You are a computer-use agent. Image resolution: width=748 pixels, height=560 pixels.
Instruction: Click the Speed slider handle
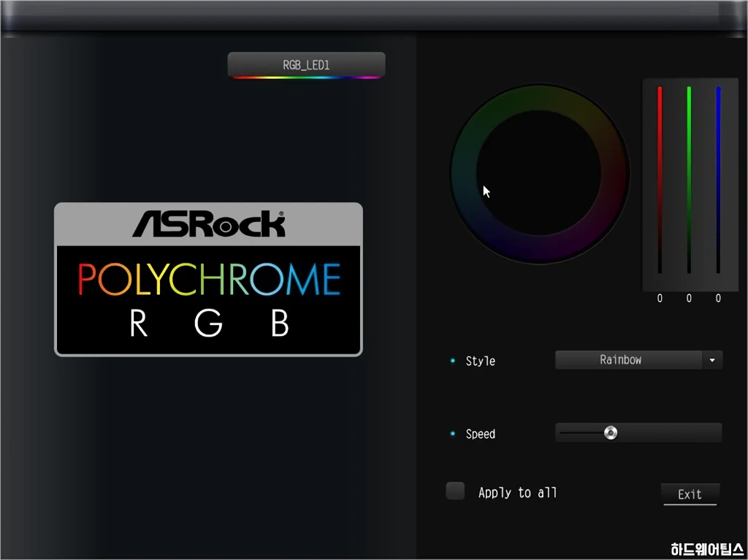[x=611, y=433]
